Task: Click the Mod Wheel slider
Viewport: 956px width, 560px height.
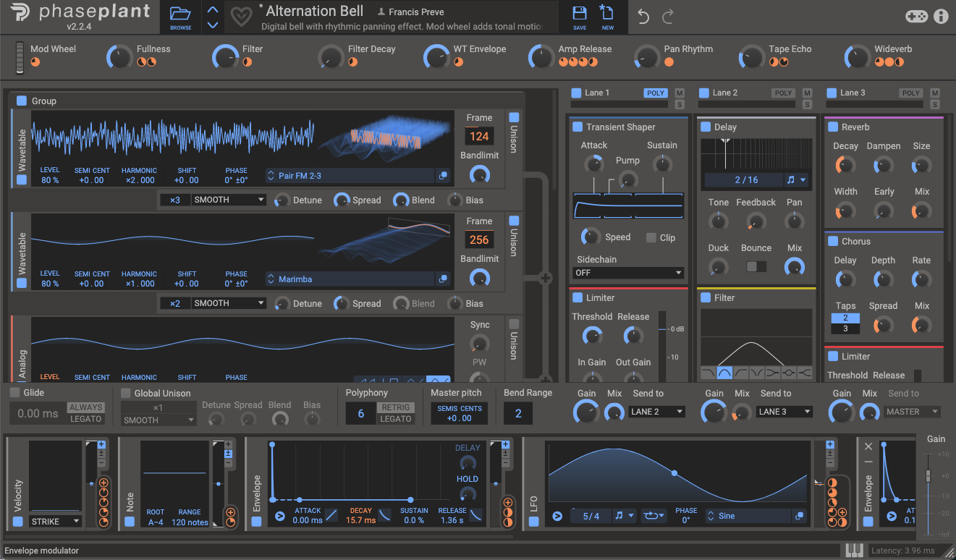Action: click(20, 57)
